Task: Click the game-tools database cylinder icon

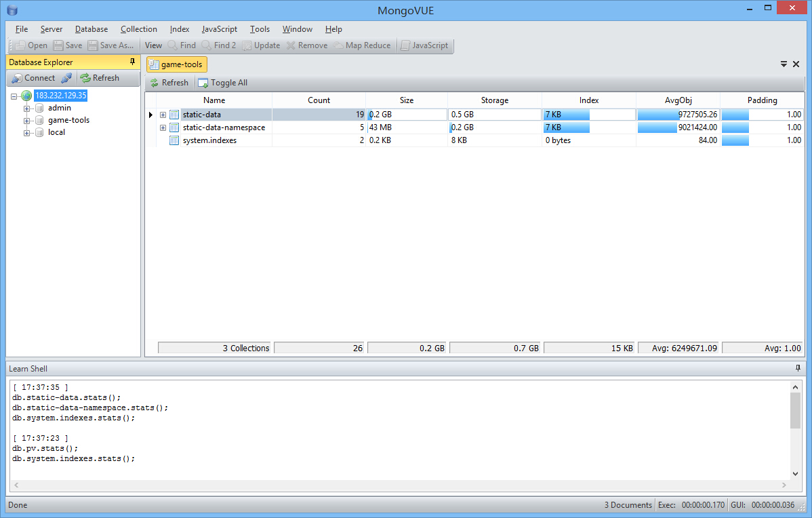Action: (x=39, y=120)
